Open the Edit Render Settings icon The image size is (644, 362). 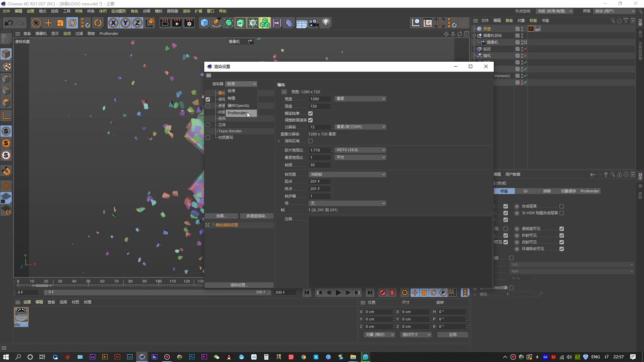pyautogui.click(x=189, y=23)
